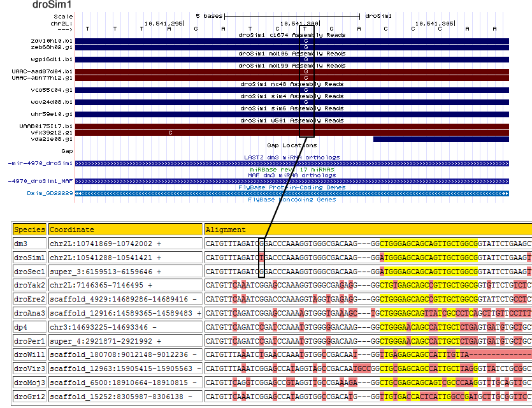Click the Coordinate column header
Screen dimensions: 532x408
coord(72,229)
